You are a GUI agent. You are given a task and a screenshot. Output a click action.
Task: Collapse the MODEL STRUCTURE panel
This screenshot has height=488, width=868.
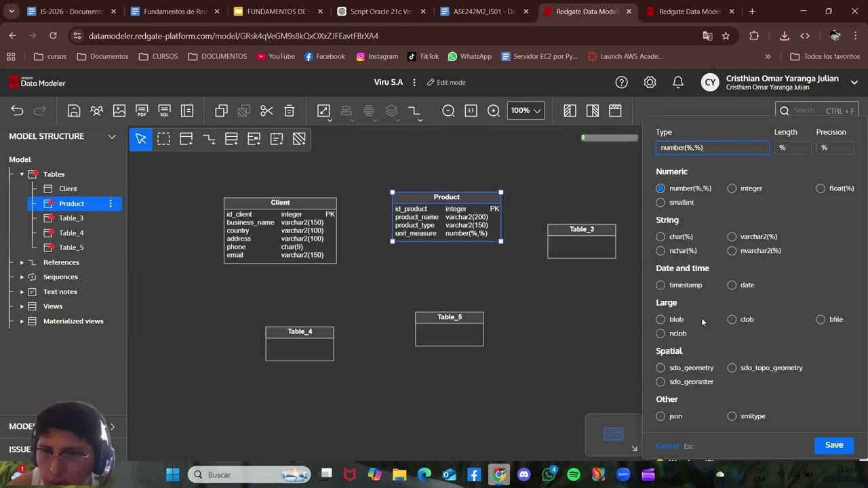(112, 136)
